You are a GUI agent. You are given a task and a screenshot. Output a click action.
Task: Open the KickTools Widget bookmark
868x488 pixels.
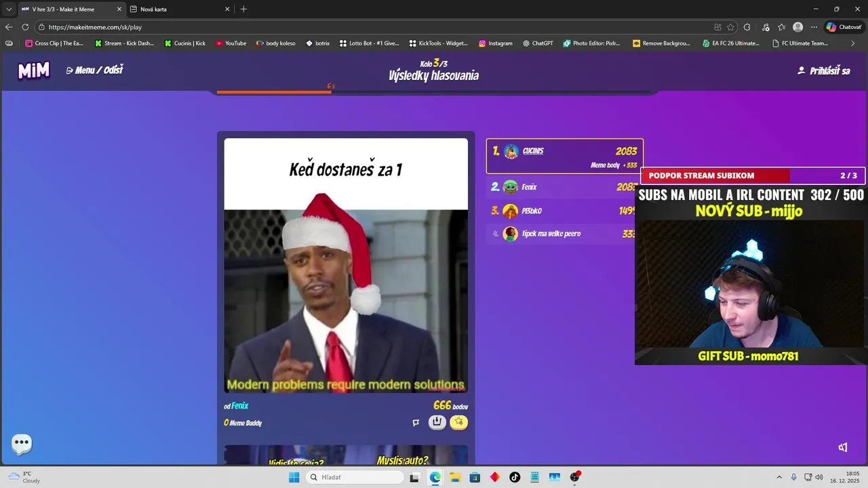point(439,43)
